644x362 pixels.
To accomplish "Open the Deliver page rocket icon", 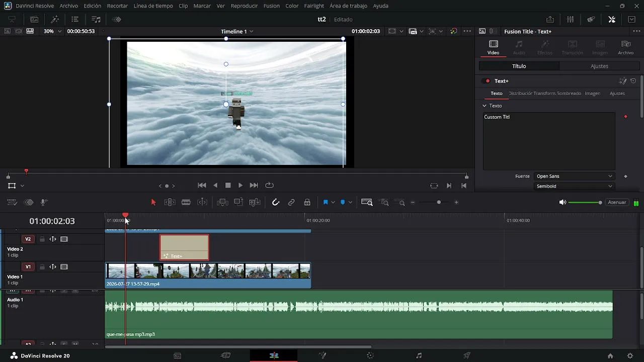I will tap(467, 355).
